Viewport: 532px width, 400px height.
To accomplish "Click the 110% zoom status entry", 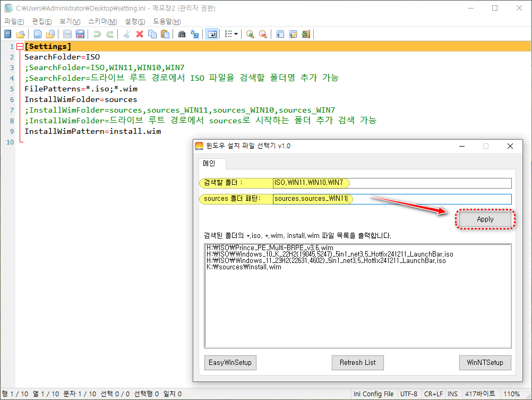I will pyautogui.click(x=511, y=394).
